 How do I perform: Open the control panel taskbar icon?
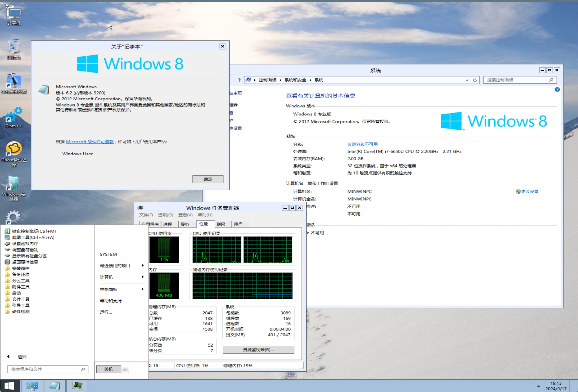pos(32,386)
